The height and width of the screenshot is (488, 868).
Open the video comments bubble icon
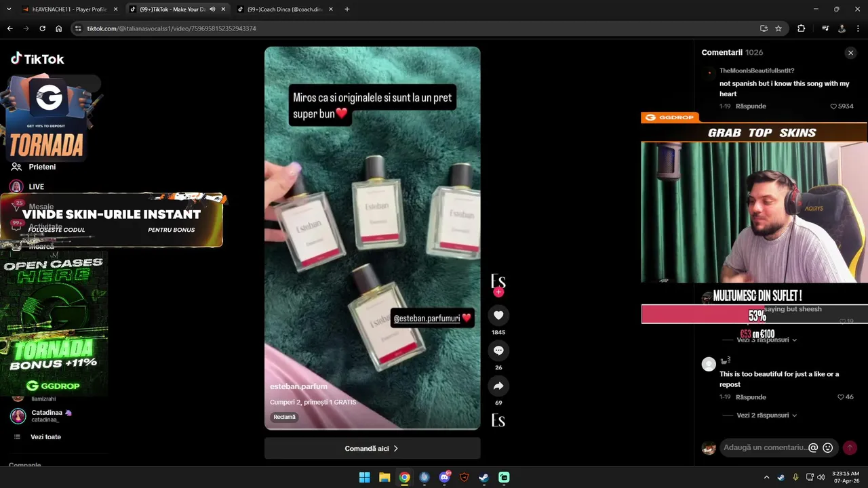[498, 350]
